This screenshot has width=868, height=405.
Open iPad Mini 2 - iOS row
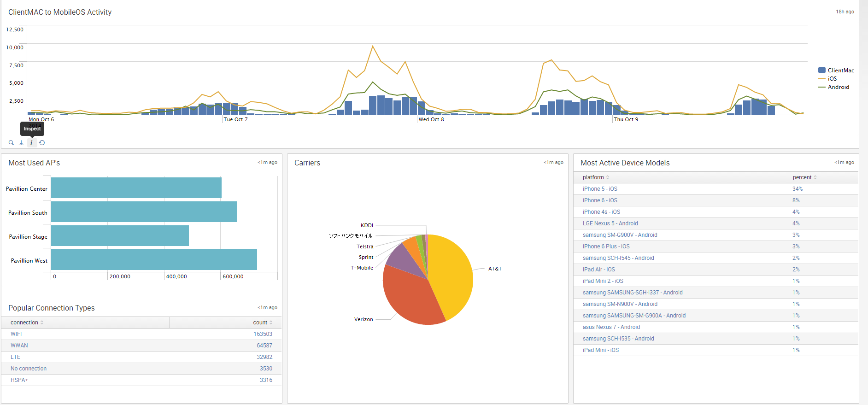pos(716,281)
